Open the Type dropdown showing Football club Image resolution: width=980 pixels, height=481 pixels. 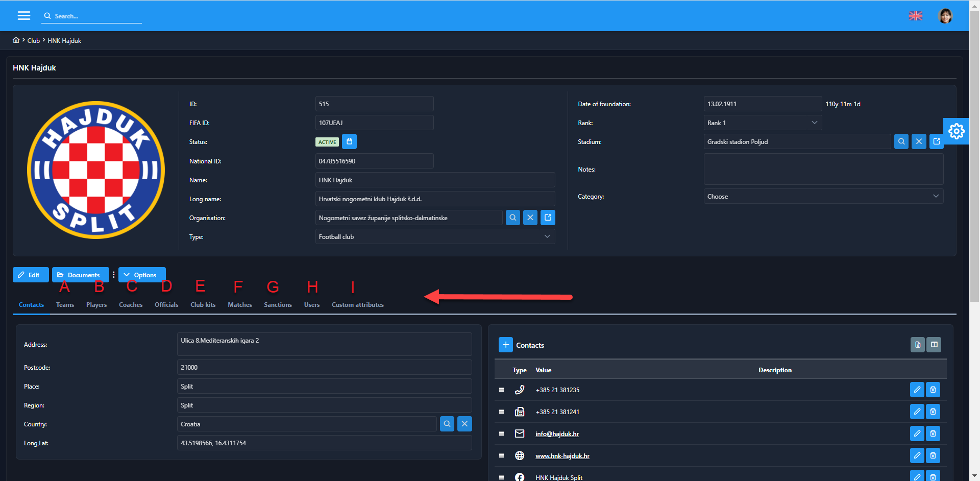tap(434, 236)
